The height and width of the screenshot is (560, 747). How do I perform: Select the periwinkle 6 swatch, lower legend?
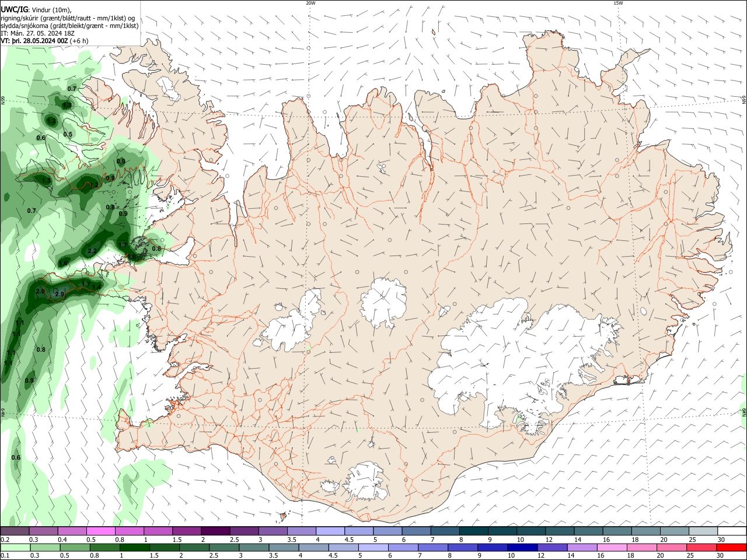click(402, 547)
